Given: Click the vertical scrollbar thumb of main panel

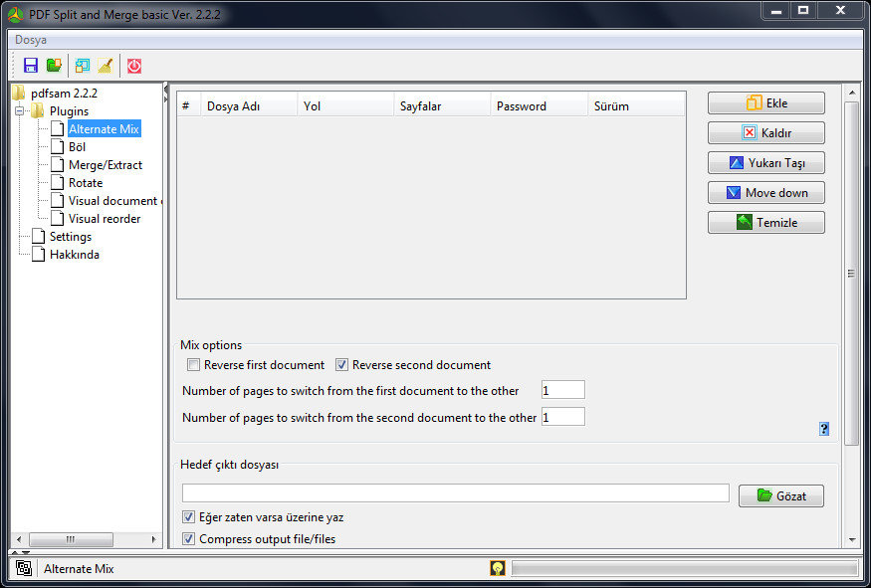Looking at the screenshot, I should (851, 274).
